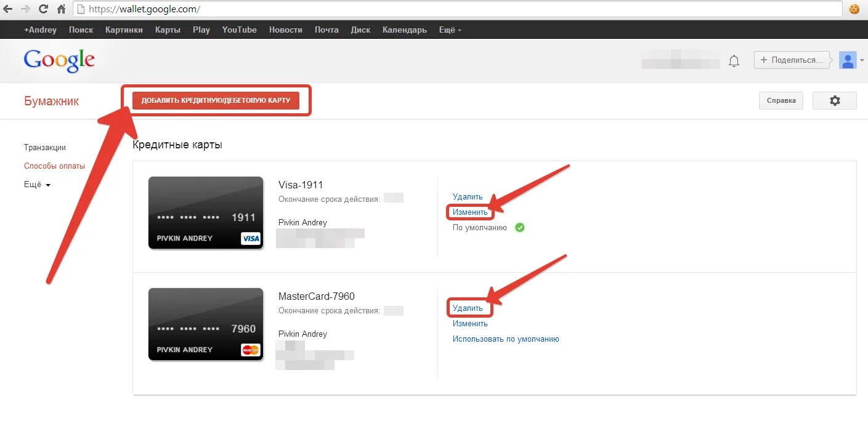Open Карты in top bar
The image size is (868, 426).
click(168, 30)
